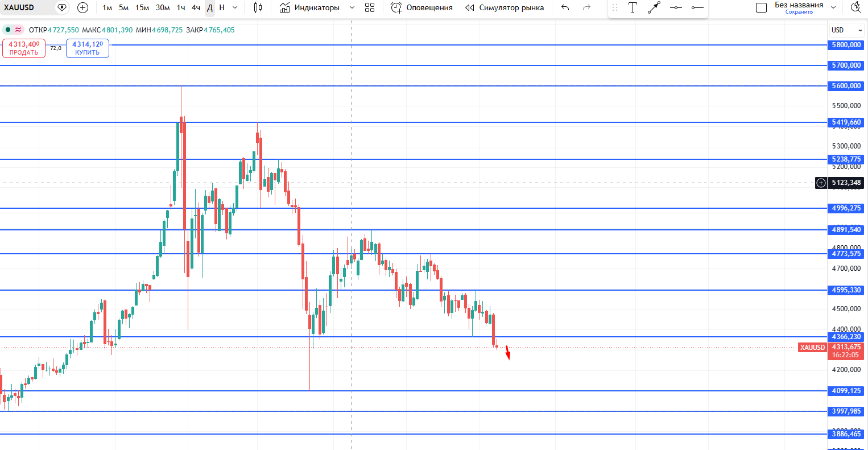Click the 3997,985 price line label
The height and width of the screenshot is (450, 868).
[846, 411]
